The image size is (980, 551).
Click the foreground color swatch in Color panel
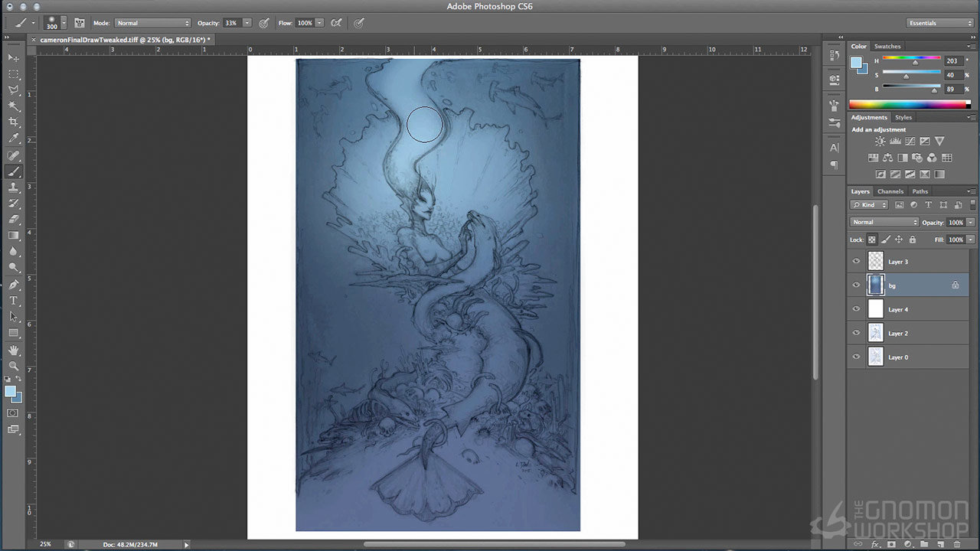click(857, 63)
